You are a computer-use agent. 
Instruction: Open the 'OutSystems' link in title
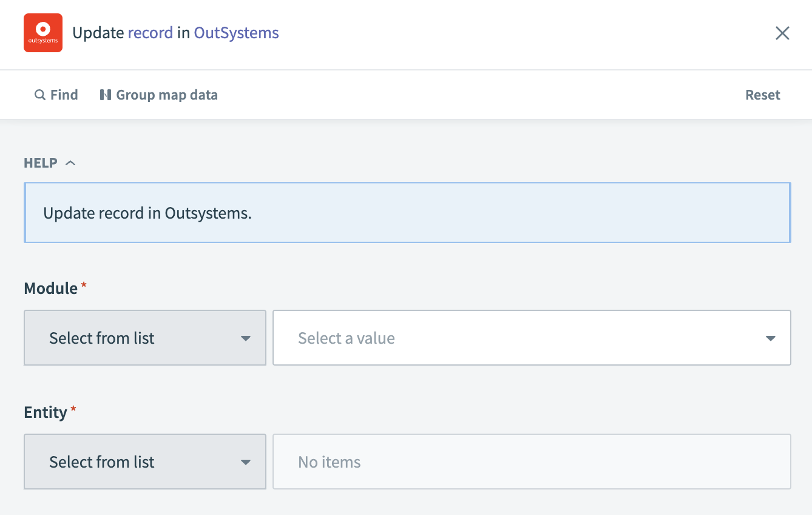coord(236,33)
